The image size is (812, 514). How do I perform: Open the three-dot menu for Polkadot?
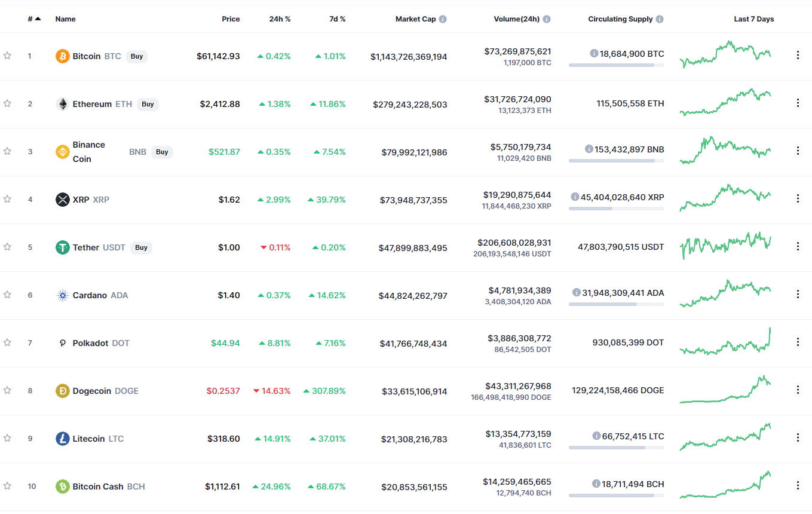798,342
